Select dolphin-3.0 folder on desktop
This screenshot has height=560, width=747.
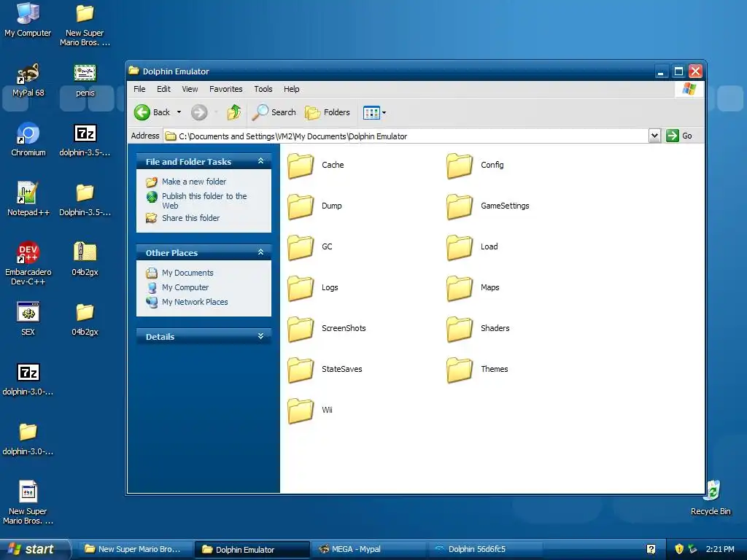[28, 439]
